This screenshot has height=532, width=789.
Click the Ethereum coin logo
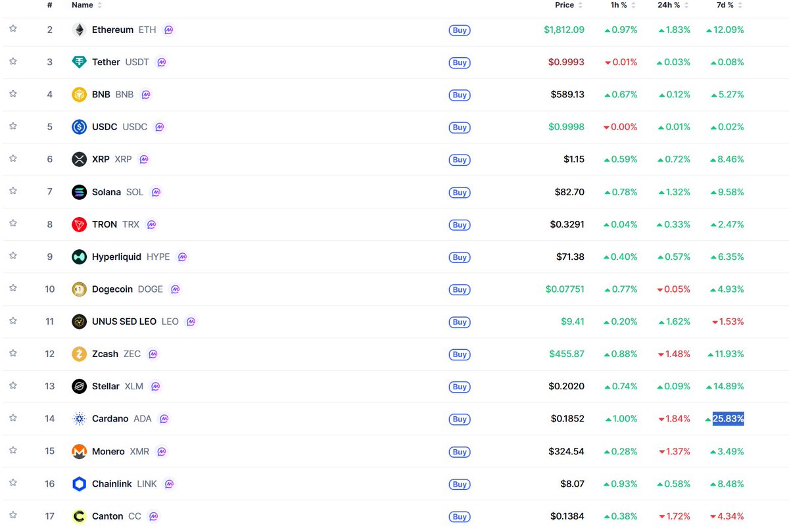pos(79,30)
